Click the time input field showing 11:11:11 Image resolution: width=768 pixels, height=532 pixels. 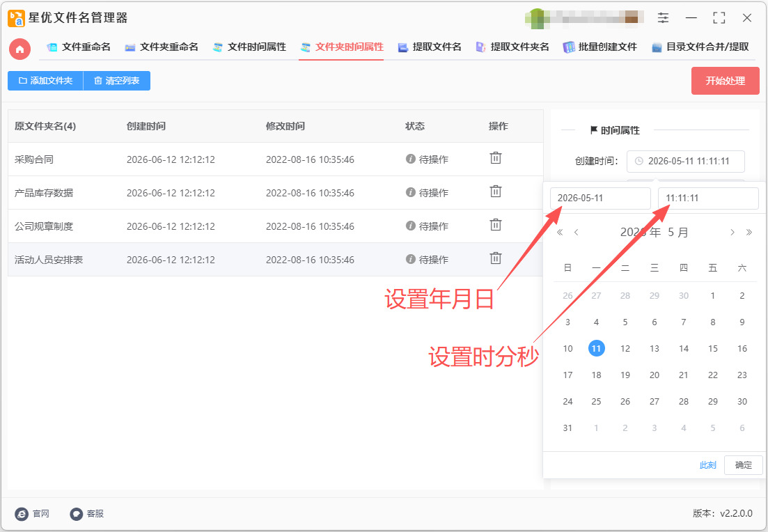click(708, 198)
